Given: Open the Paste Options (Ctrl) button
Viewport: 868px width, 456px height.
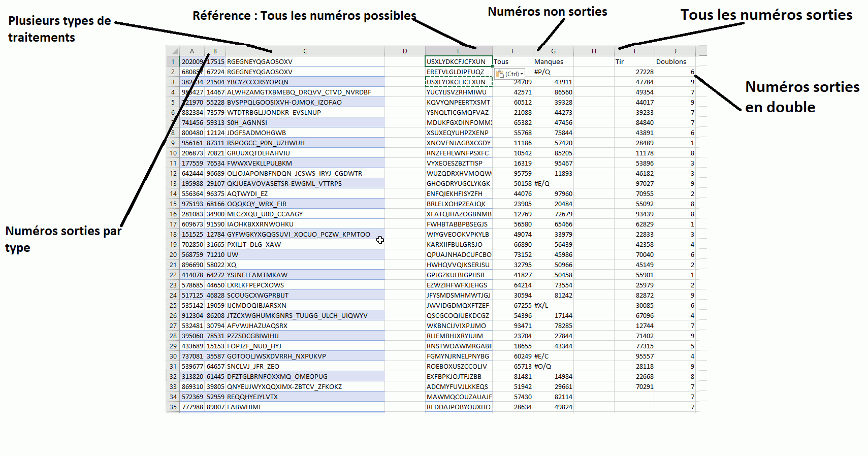Looking at the screenshot, I should point(509,74).
